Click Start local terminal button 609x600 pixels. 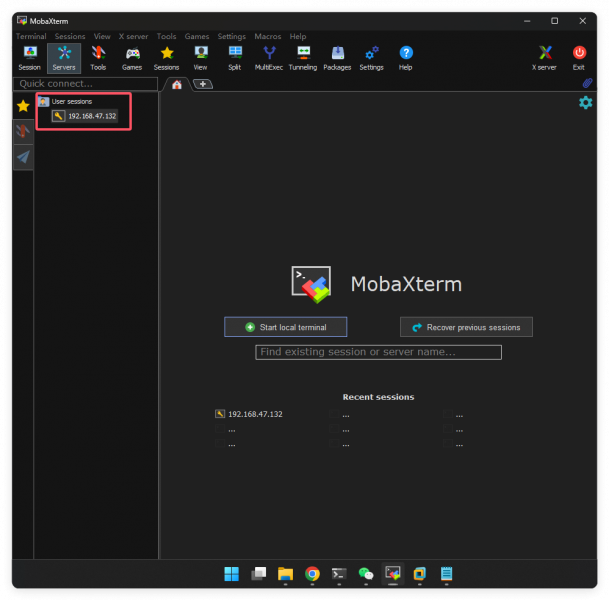pyautogui.click(x=285, y=327)
